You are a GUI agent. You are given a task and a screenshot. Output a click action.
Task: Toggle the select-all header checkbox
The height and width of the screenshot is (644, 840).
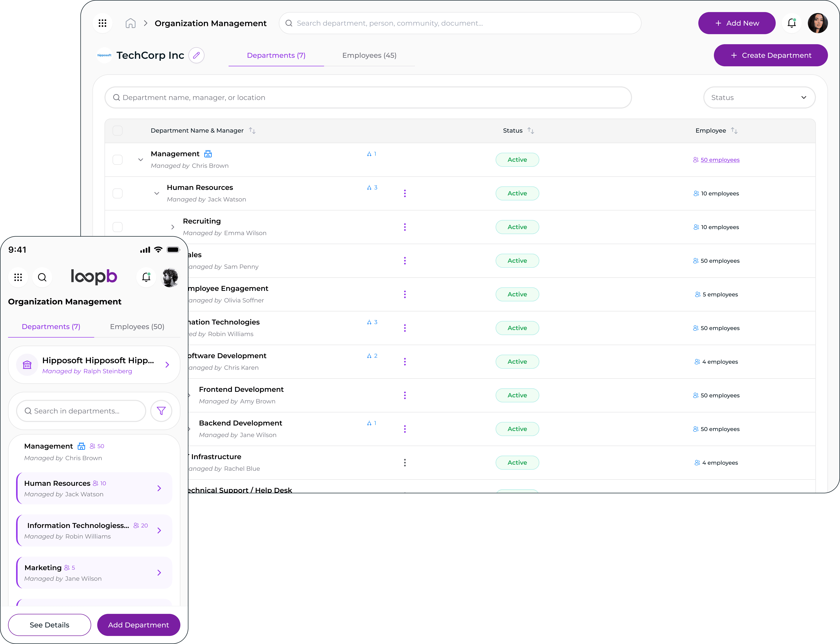click(x=118, y=131)
